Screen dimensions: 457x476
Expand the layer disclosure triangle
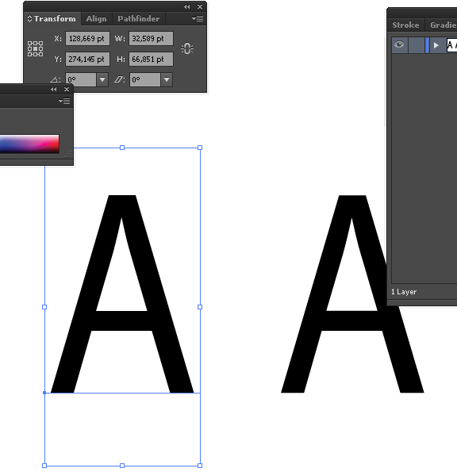(x=436, y=45)
